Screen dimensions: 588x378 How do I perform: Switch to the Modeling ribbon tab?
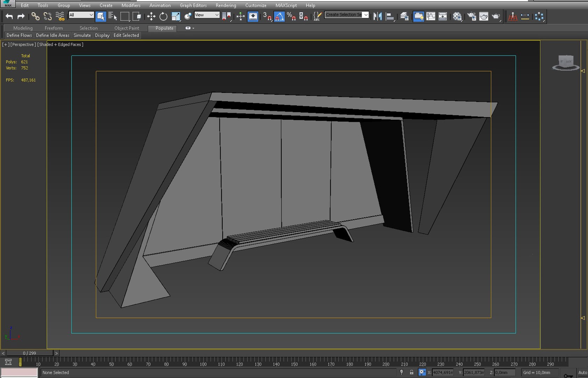click(x=23, y=28)
